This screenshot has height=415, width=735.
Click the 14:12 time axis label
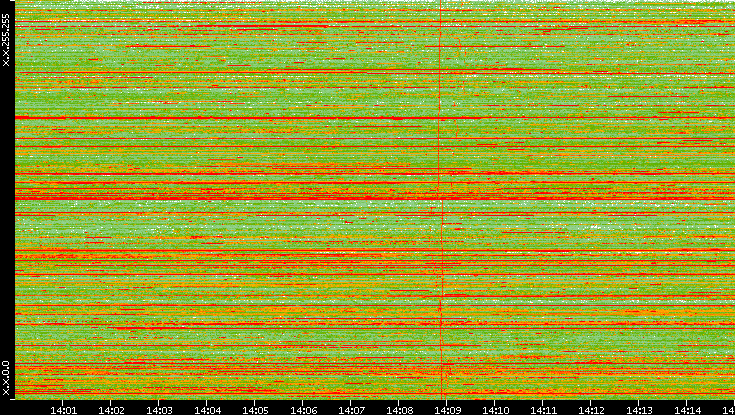pos(591,410)
